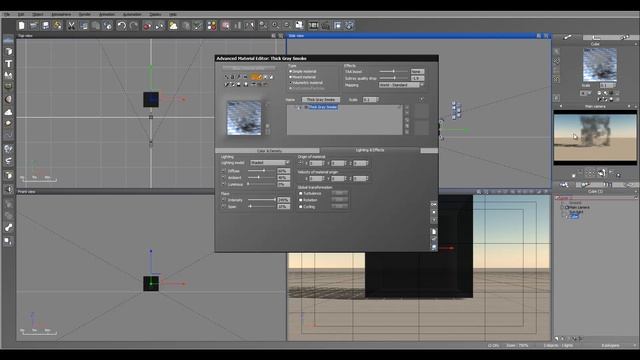Click the wrench-shaped icon in left toolbar
This screenshot has height=360, width=640.
pos(8,228)
